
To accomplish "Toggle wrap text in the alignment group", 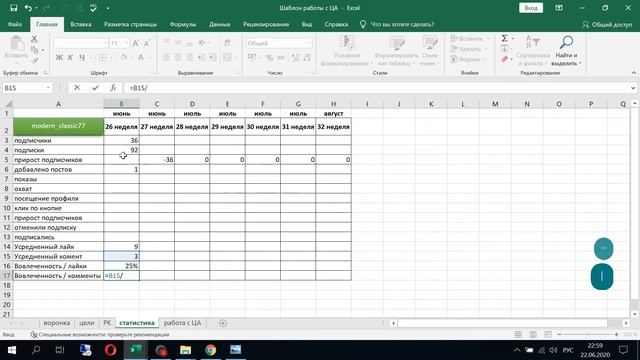I will pyautogui.click(x=227, y=43).
